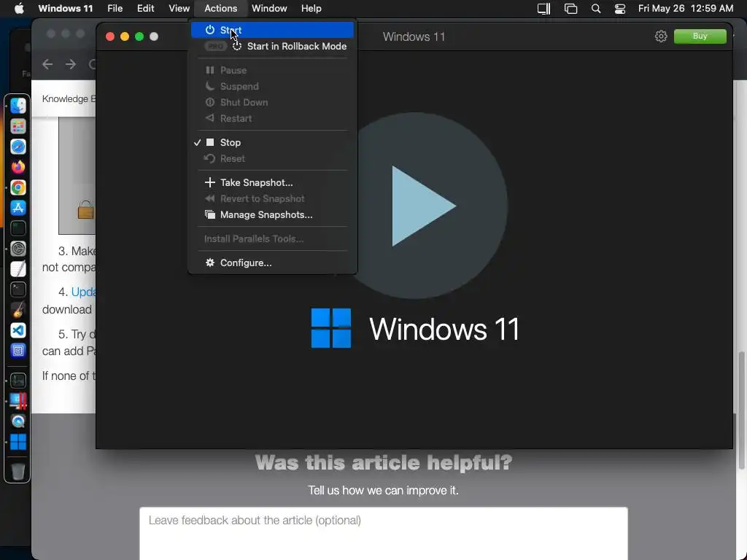
Task: Click the browser page scrollbar
Action: [741, 410]
